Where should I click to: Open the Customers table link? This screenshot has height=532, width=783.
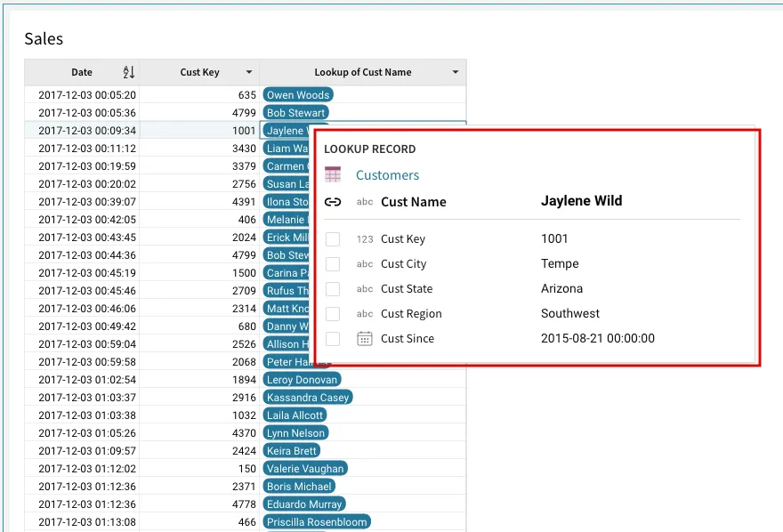coord(388,175)
